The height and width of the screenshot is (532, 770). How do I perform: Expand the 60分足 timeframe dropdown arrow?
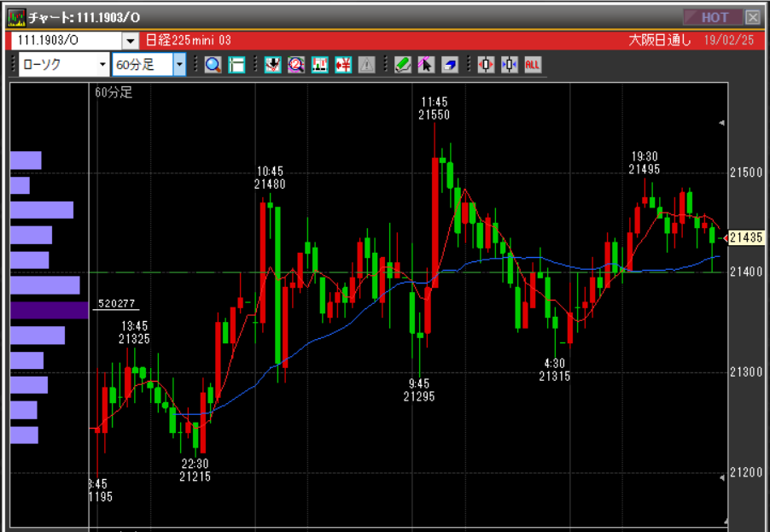179,64
